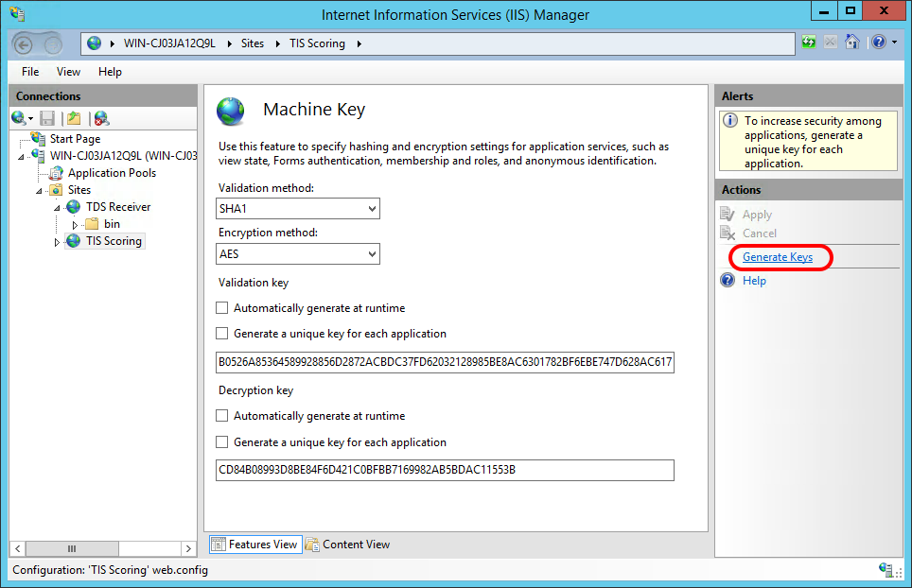Screen dimensions: 912x588
Task: Check decryption key 'Generate a unique key for each application'
Action: pos(221,442)
